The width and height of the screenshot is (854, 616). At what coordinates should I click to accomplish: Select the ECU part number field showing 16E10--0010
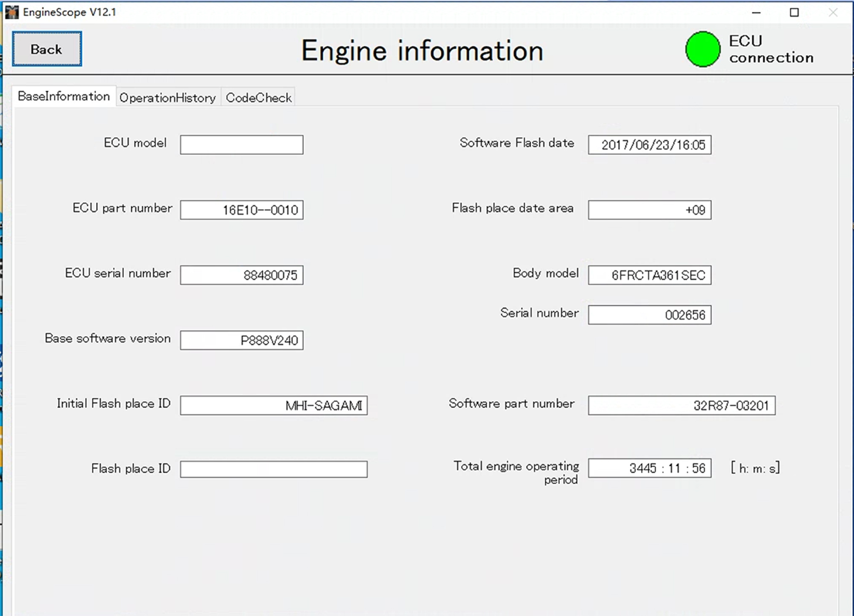tap(241, 210)
